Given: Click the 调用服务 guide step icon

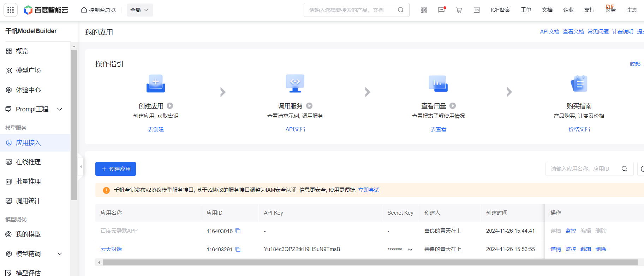Looking at the screenshot, I should pos(295,84).
